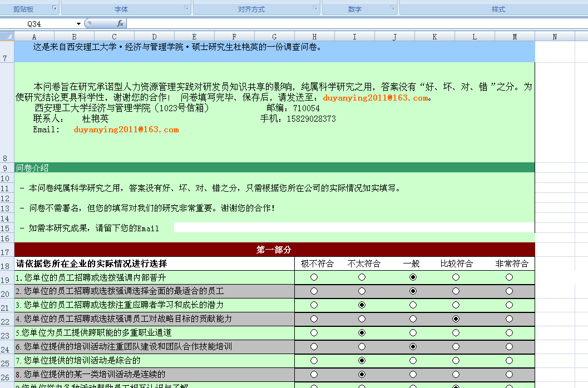This screenshot has width=588, height=388.
Task: Click the 比较符合 column heading
Action: (x=457, y=264)
